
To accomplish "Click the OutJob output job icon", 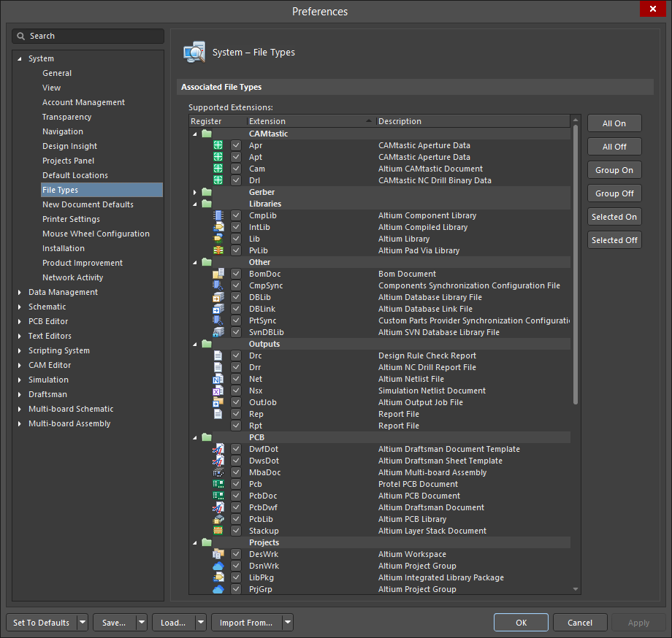I will 218,402.
